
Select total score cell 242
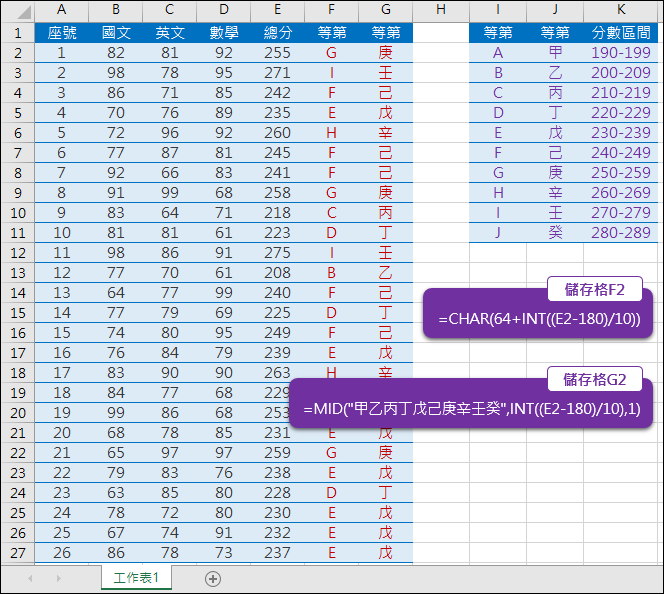[277, 92]
